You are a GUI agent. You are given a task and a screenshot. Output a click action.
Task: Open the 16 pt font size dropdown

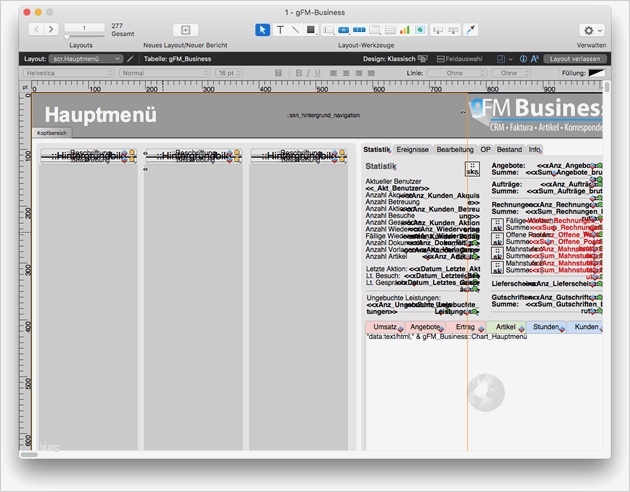click(x=229, y=73)
